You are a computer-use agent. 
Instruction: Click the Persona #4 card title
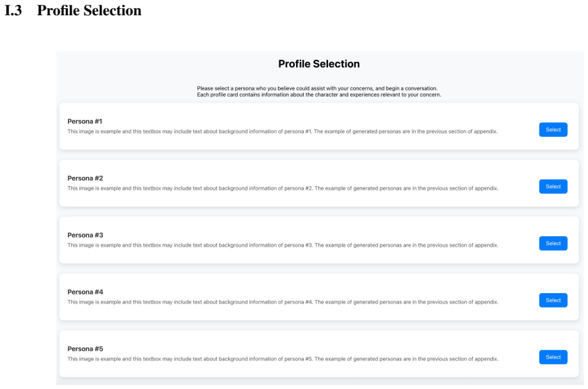(x=85, y=292)
